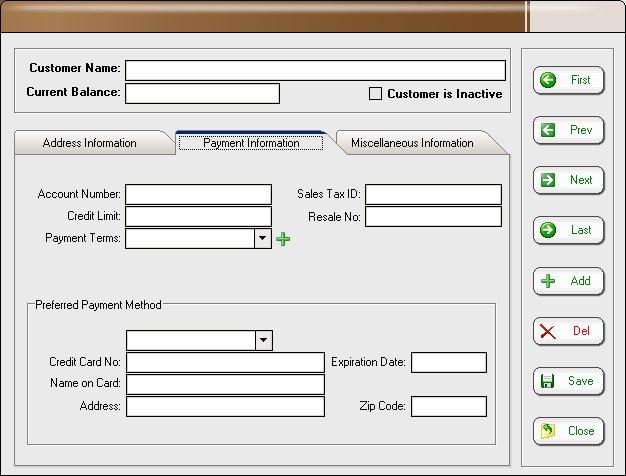
Task: Delete the customer with Del button
Action: coord(568,331)
